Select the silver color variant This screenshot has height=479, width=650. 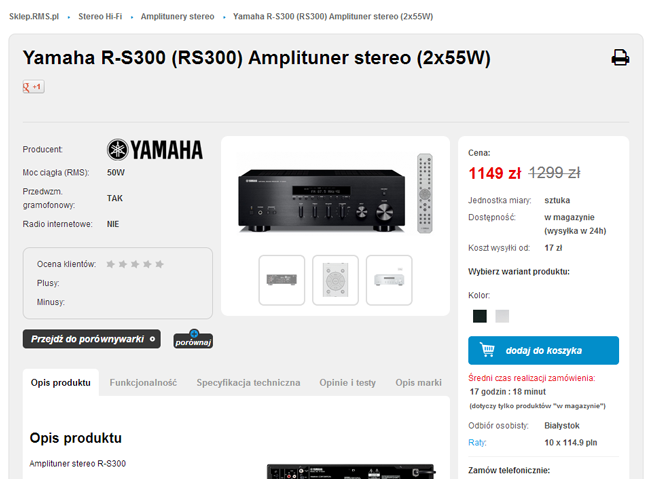pyautogui.click(x=502, y=316)
